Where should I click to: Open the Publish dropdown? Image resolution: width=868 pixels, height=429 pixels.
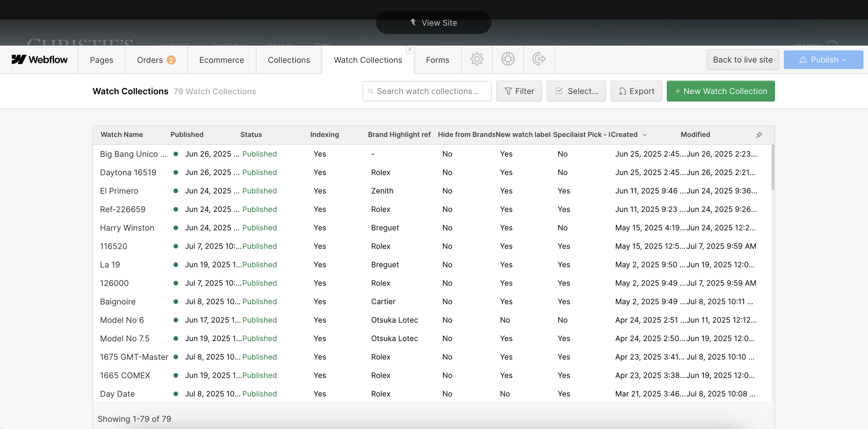(823, 60)
